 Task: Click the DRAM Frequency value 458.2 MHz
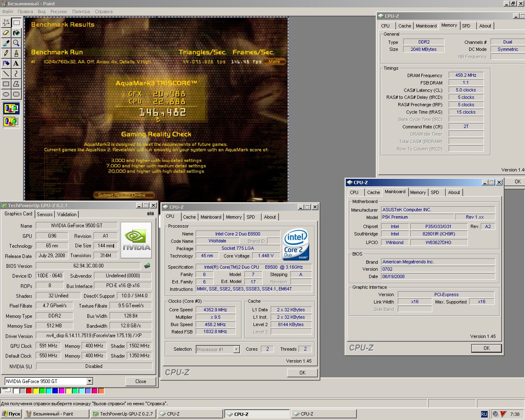point(466,75)
